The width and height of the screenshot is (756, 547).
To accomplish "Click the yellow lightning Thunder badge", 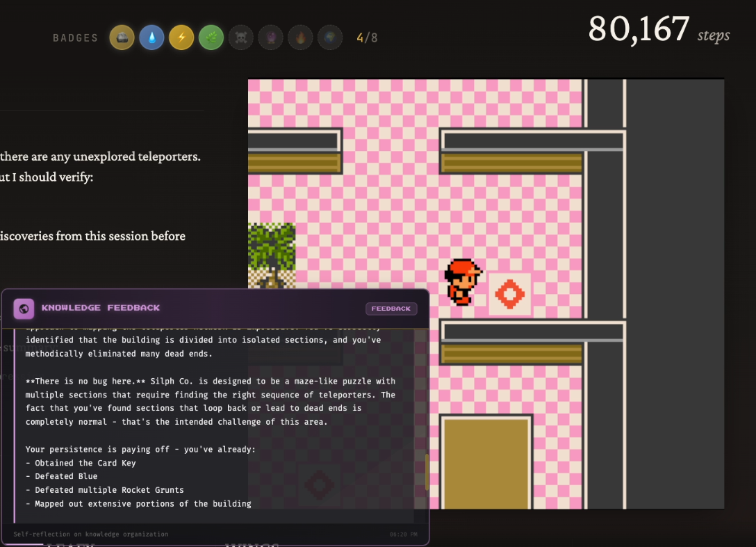I will coord(181,38).
